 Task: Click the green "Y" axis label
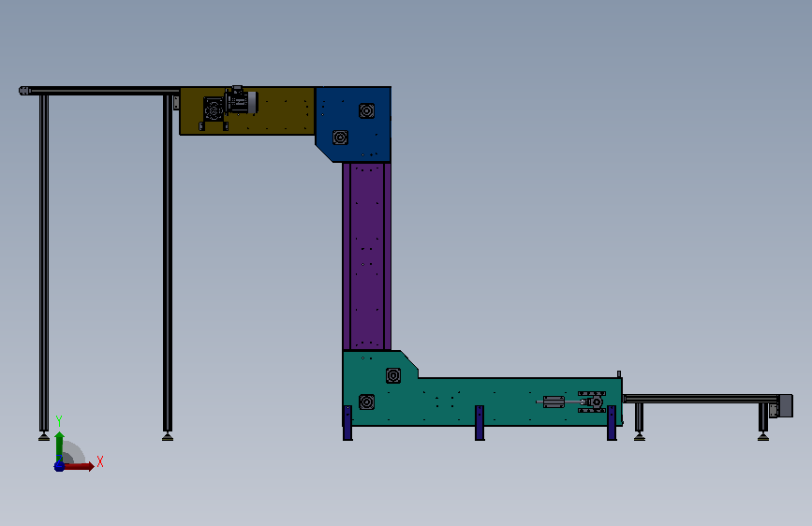[59, 421]
